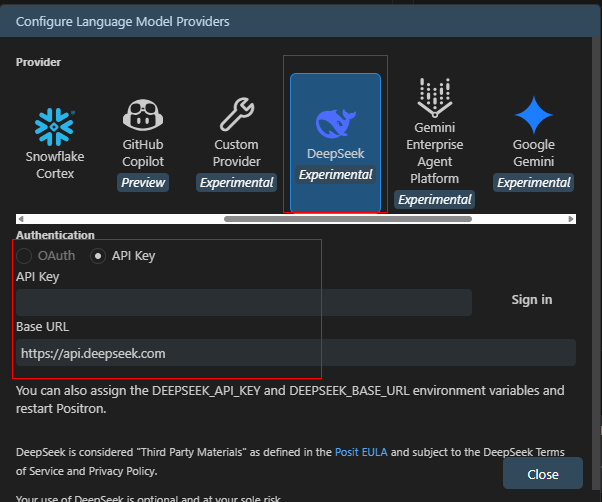Click the Close button
This screenshot has height=502, width=602.
tap(543, 474)
